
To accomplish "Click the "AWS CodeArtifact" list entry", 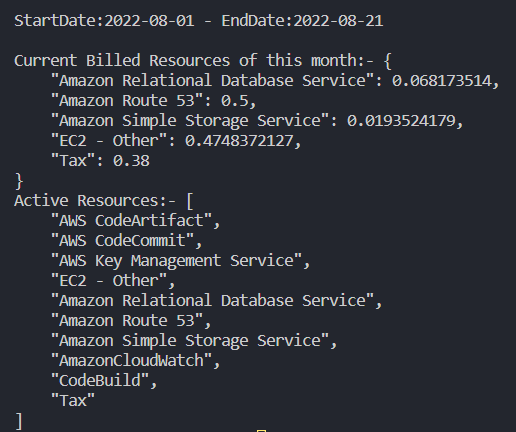I will (131, 221).
